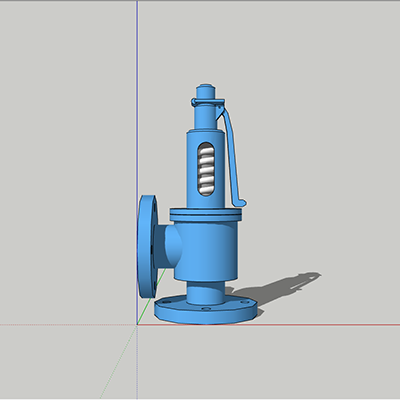
Task: Click the bonnet collar ring above body
Action: [x=206, y=214]
